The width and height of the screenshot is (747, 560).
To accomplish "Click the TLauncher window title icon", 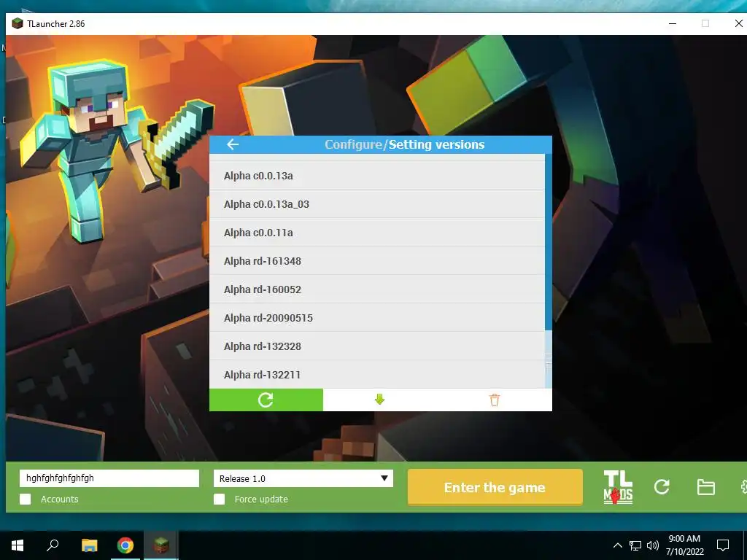I will point(18,23).
